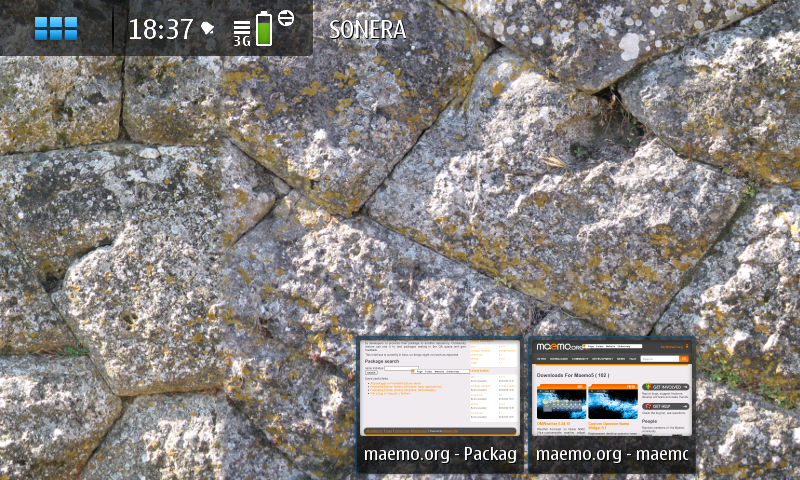Click the maemo.org logo in the thumbnail
The width and height of the screenshot is (800, 480).
558,346
